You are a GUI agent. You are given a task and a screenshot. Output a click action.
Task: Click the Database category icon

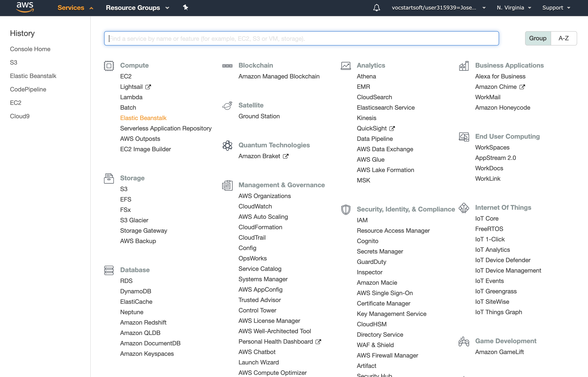click(109, 270)
